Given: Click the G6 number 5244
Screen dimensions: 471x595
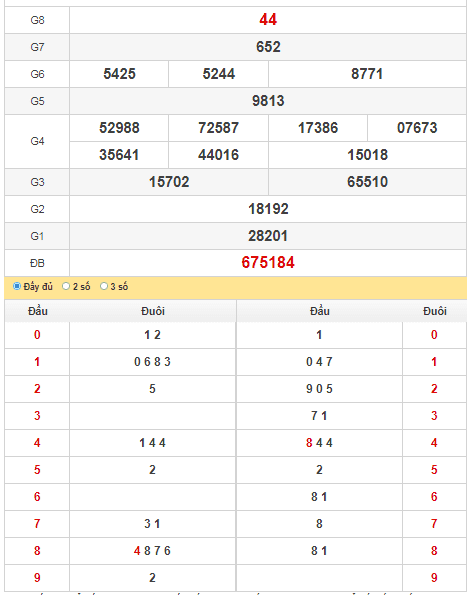Looking at the screenshot, I should [219, 74].
